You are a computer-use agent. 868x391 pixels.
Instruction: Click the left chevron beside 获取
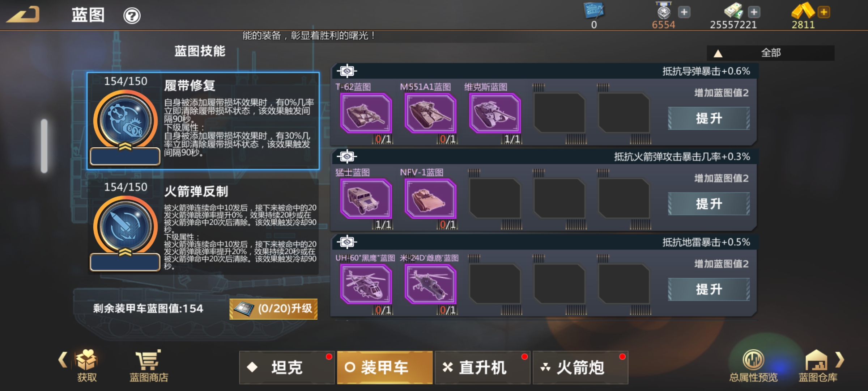tap(63, 360)
